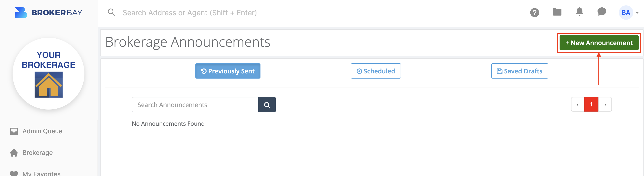This screenshot has width=644, height=176.
Task: Focus the Search Announcements field
Action: [195, 105]
